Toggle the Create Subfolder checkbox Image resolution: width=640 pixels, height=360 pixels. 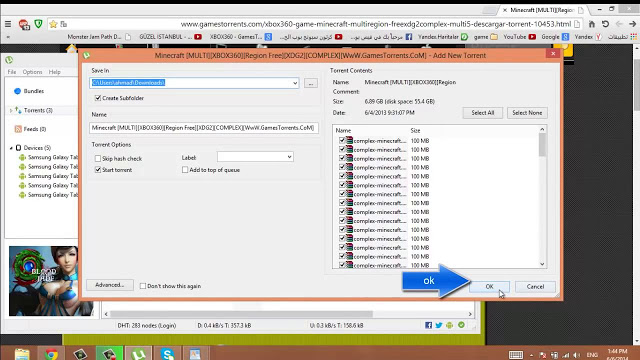coord(98,98)
